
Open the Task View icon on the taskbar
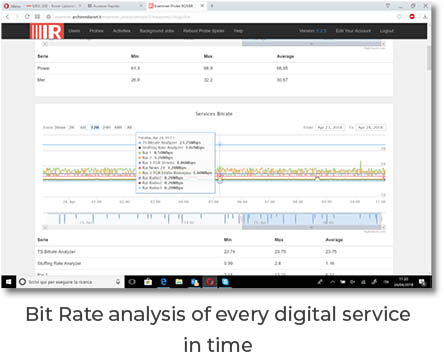(x=132, y=282)
